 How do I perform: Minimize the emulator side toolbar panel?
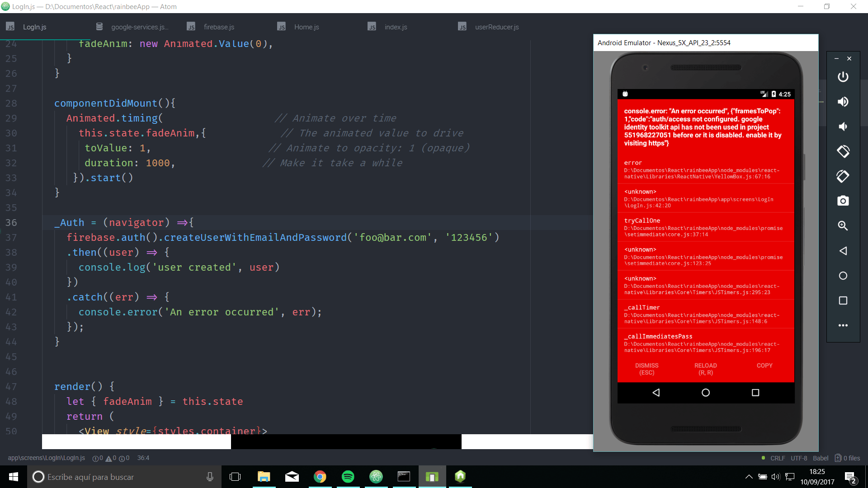click(836, 59)
